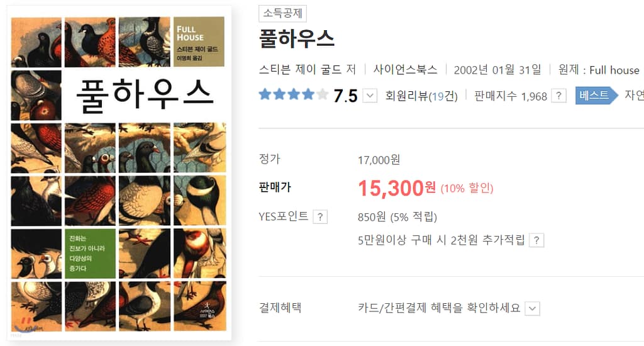Click the green caption box on cover
The height and width of the screenshot is (346, 644).
90,254
